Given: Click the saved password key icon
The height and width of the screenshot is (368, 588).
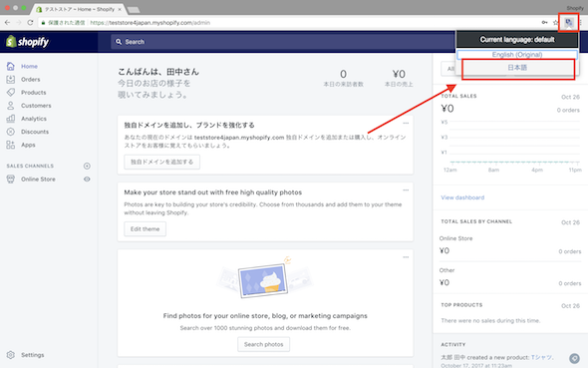Looking at the screenshot, I should 544,23.
